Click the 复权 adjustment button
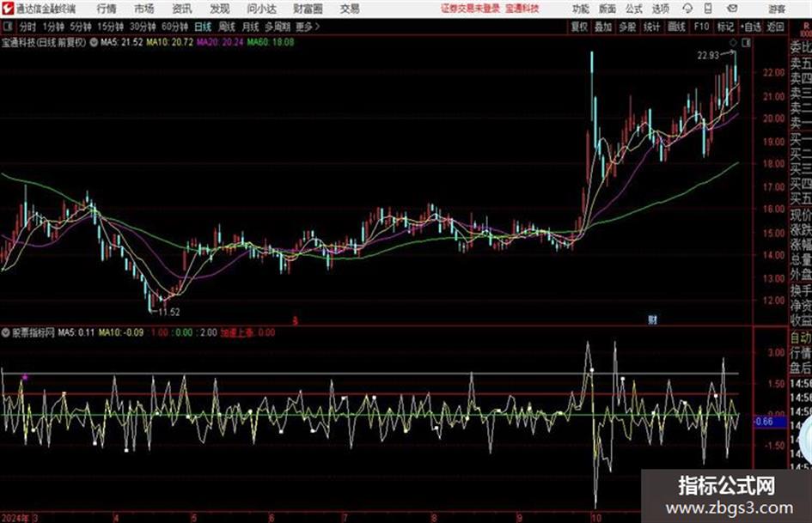The height and width of the screenshot is (523, 812). [579, 27]
